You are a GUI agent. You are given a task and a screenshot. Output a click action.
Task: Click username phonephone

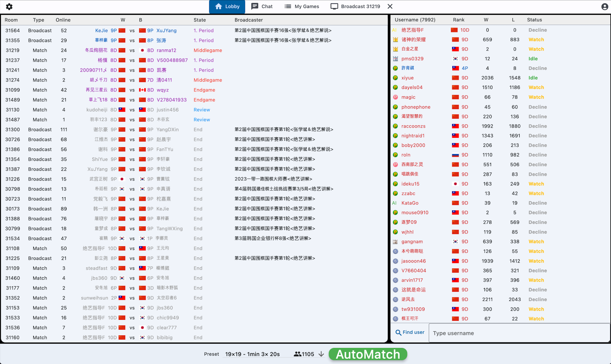click(416, 107)
